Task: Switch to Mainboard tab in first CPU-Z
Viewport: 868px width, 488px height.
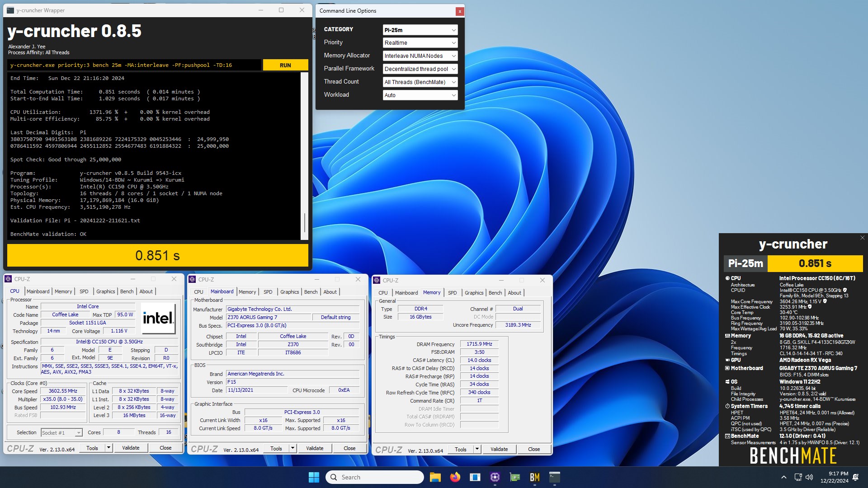Action: tap(38, 291)
